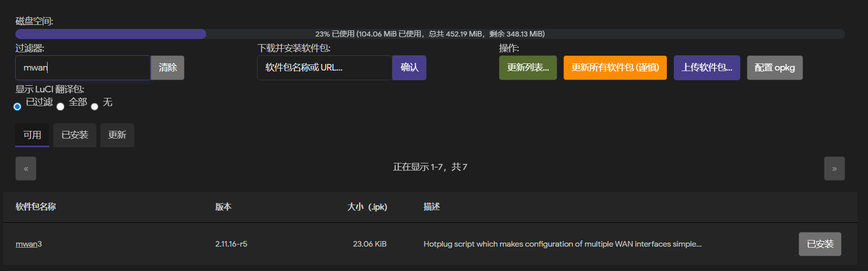This screenshot has height=271, width=868.
Task: Click the 软件包名称 column header
Action: [35, 207]
